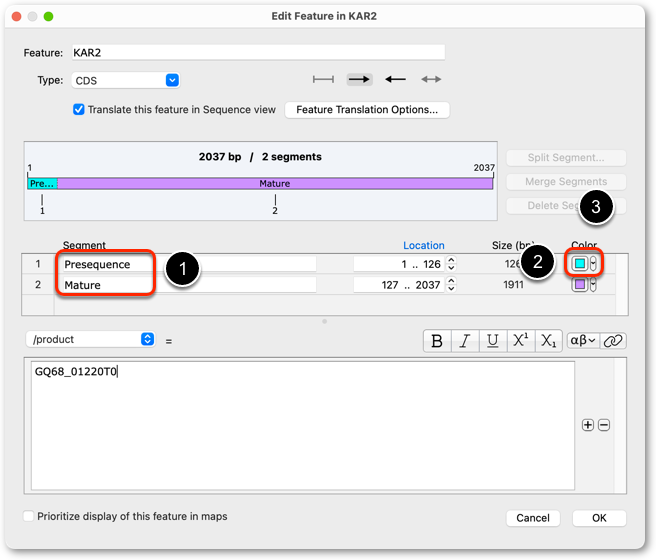Apply subscript formatting
The height and width of the screenshot is (560, 656).
548,341
